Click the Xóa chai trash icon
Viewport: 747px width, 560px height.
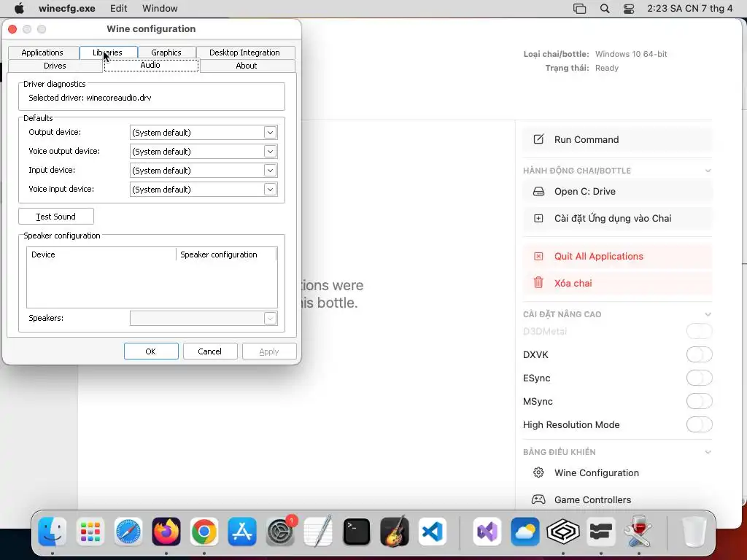pyautogui.click(x=538, y=283)
